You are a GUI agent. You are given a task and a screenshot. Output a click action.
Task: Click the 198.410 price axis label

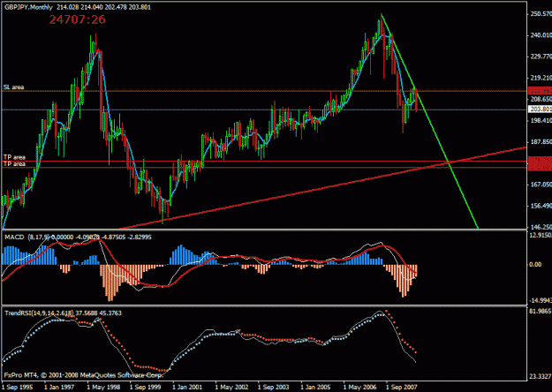[541, 121]
